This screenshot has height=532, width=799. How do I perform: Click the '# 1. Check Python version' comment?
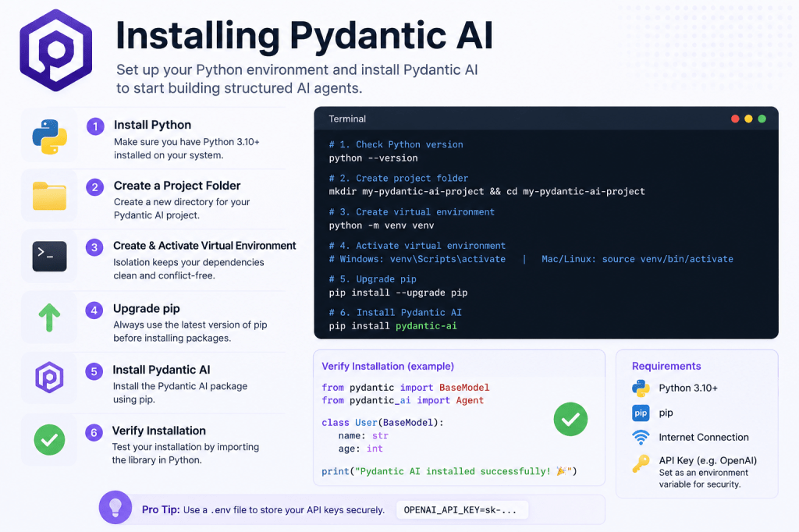(x=396, y=145)
